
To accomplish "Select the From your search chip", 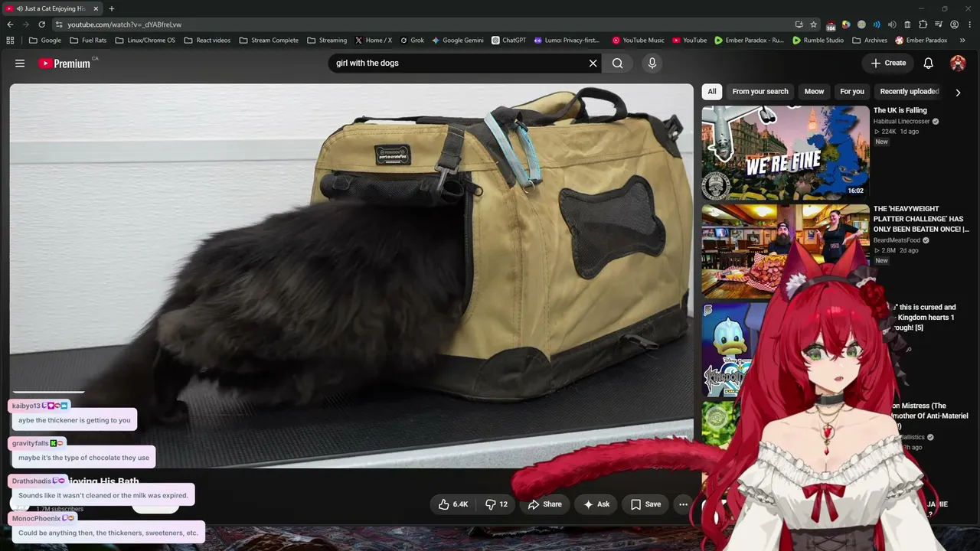I will point(760,92).
